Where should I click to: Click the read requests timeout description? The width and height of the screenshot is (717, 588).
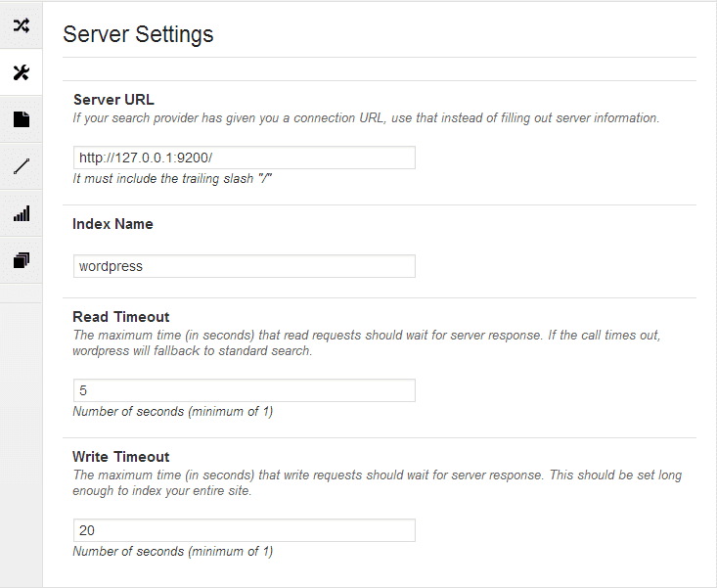point(367,343)
